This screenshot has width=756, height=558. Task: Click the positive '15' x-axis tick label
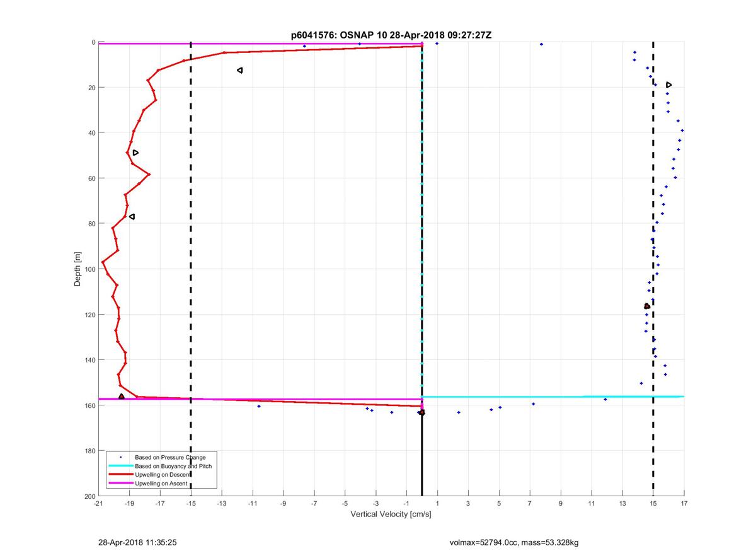(653, 504)
